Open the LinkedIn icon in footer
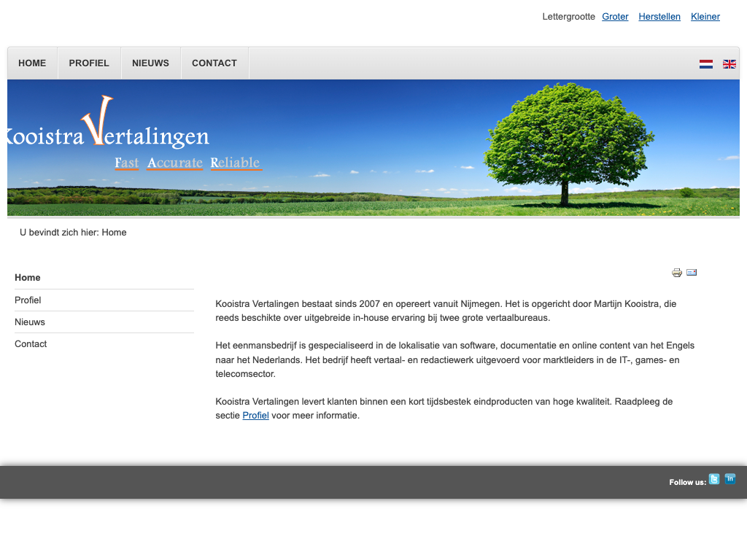The image size is (747, 560). (730, 479)
